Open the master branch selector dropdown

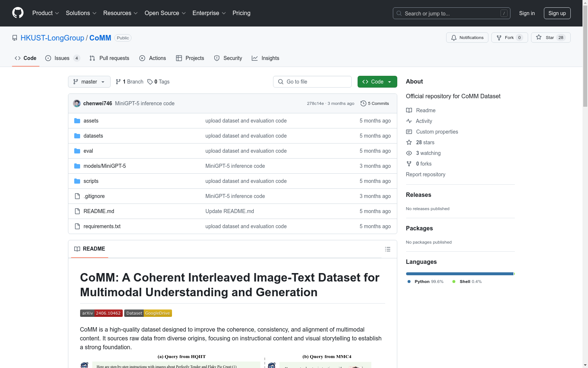[89, 82]
